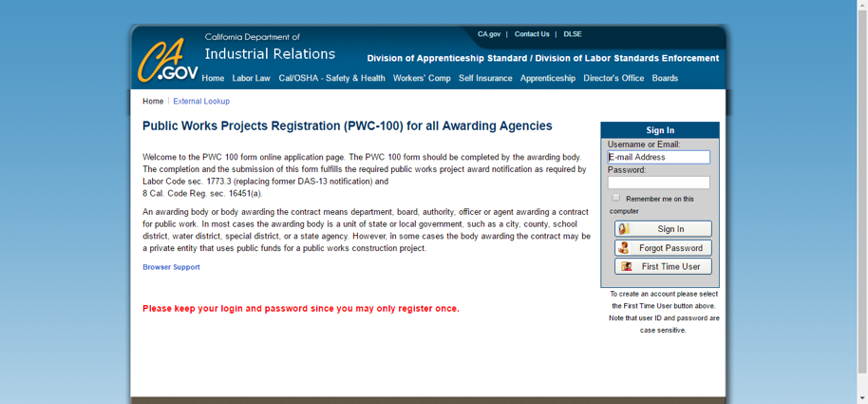This screenshot has height=404, width=868.
Task: Open the Workers' Comp menu
Action: tap(422, 78)
